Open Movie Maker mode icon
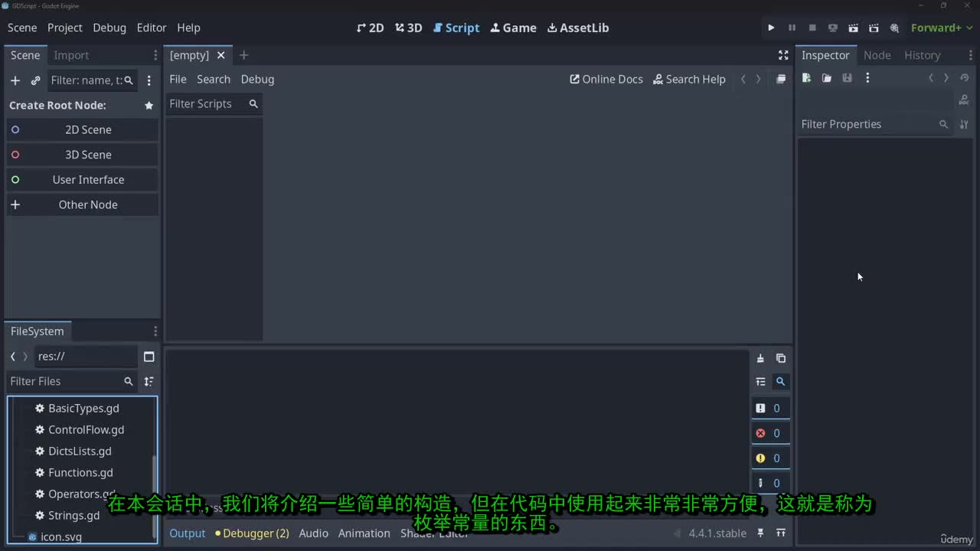 [x=894, y=28]
